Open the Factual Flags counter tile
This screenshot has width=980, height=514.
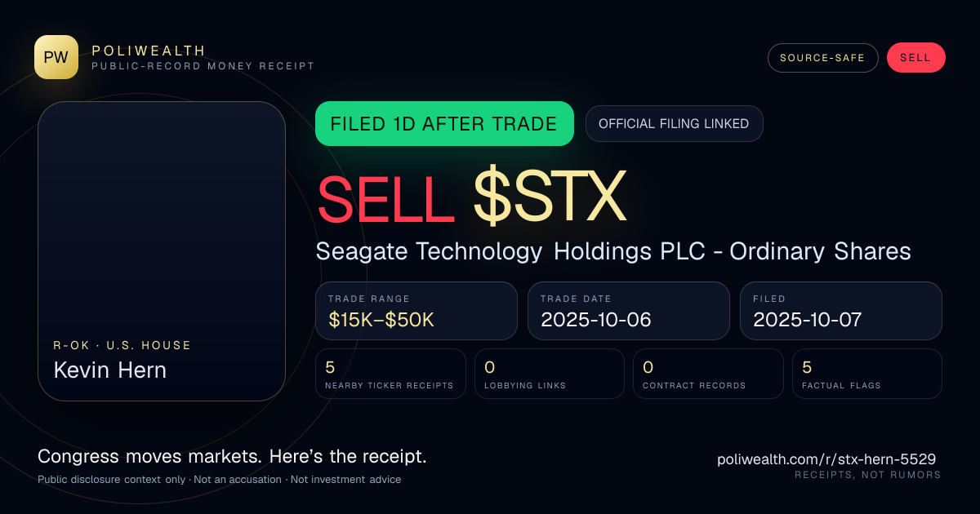tap(867, 374)
